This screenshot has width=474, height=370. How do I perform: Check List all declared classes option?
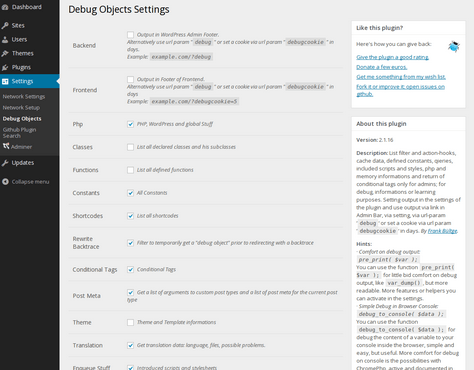point(130,147)
